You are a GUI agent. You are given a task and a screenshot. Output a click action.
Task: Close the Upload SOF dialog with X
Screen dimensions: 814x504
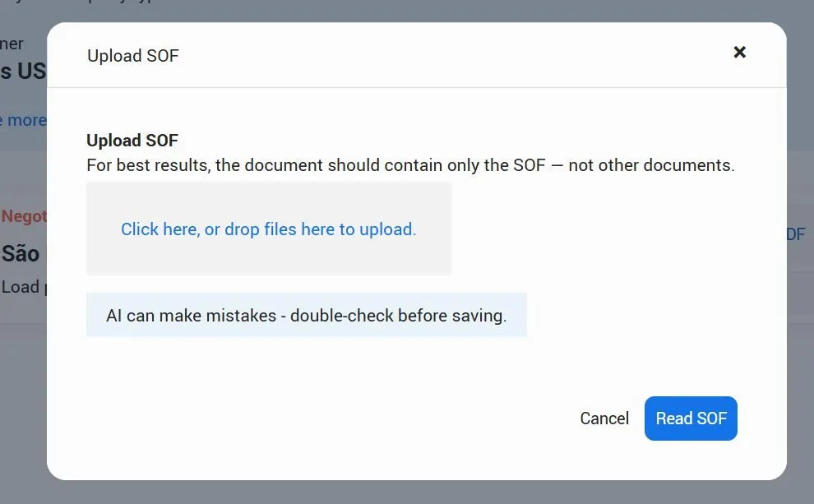[x=739, y=52]
